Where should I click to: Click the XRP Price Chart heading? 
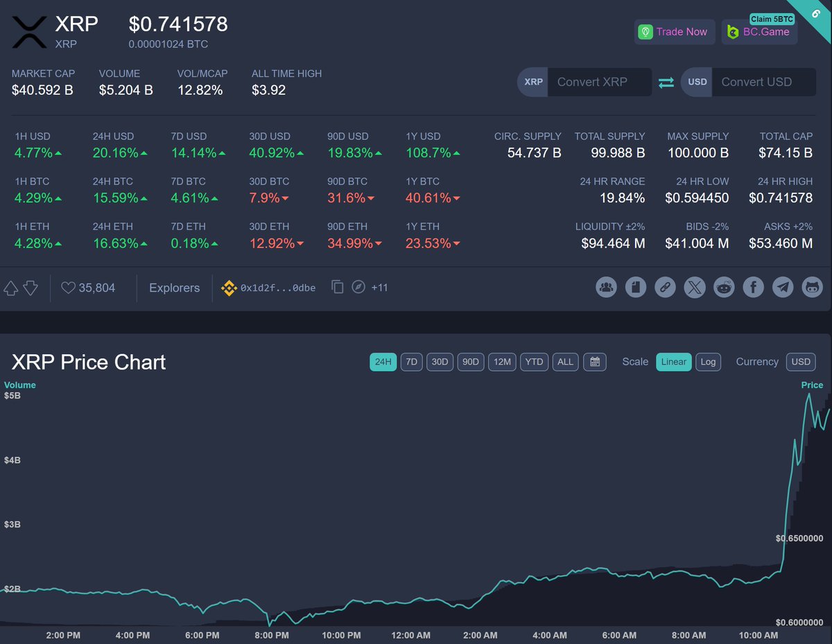pos(89,362)
